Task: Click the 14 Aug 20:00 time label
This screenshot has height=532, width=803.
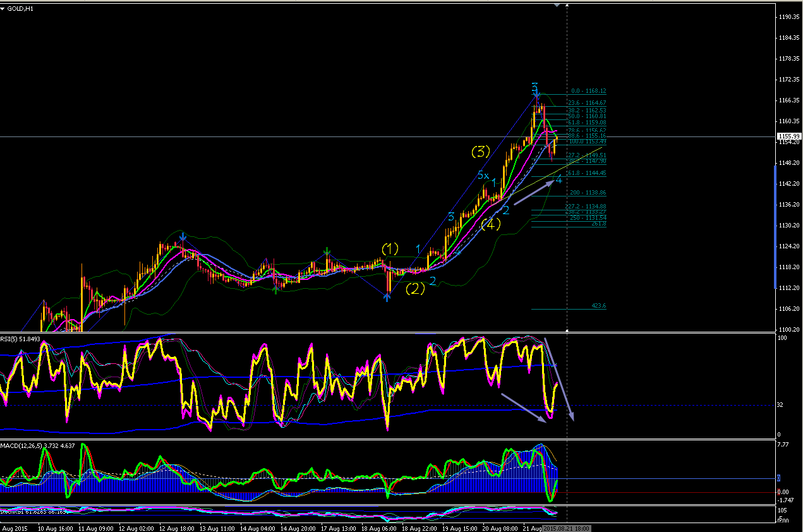Action: point(298,528)
